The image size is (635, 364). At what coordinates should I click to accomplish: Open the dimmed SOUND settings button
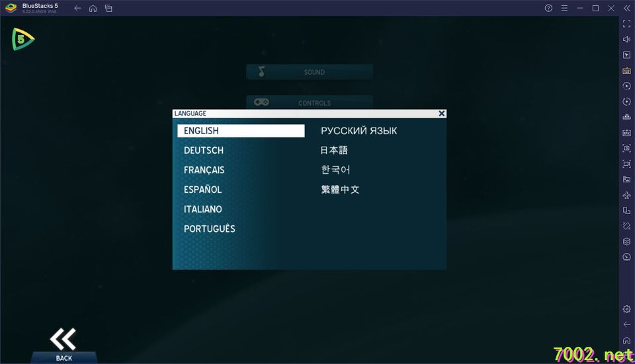[x=310, y=72]
